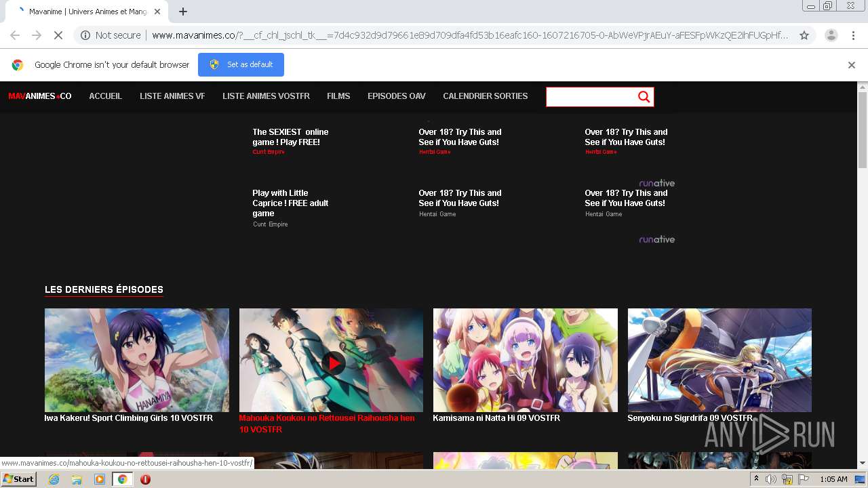
Task: Open the Chrome three-dot menu
Action: [852, 35]
